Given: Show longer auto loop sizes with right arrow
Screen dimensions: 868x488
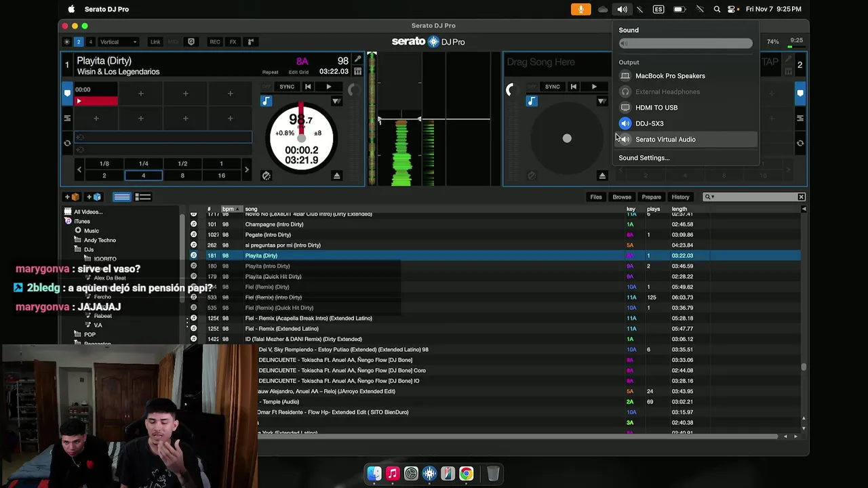Looking at the screenshot, I should 246,169.
